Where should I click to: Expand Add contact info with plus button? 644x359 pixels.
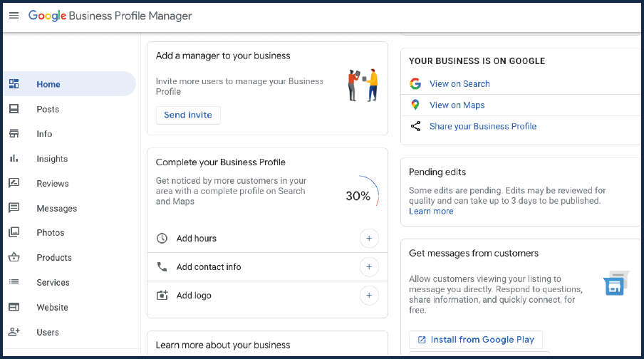pos(369,267)
